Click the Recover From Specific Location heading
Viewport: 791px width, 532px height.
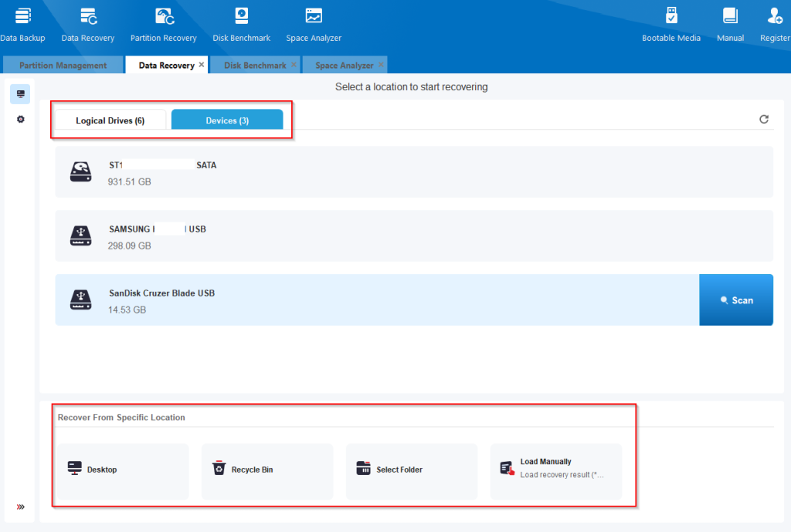tap(121, 418)
